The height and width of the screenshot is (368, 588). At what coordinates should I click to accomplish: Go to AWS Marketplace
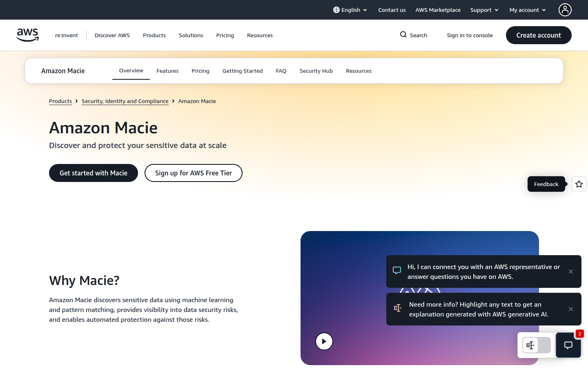(x=438, y=10)
